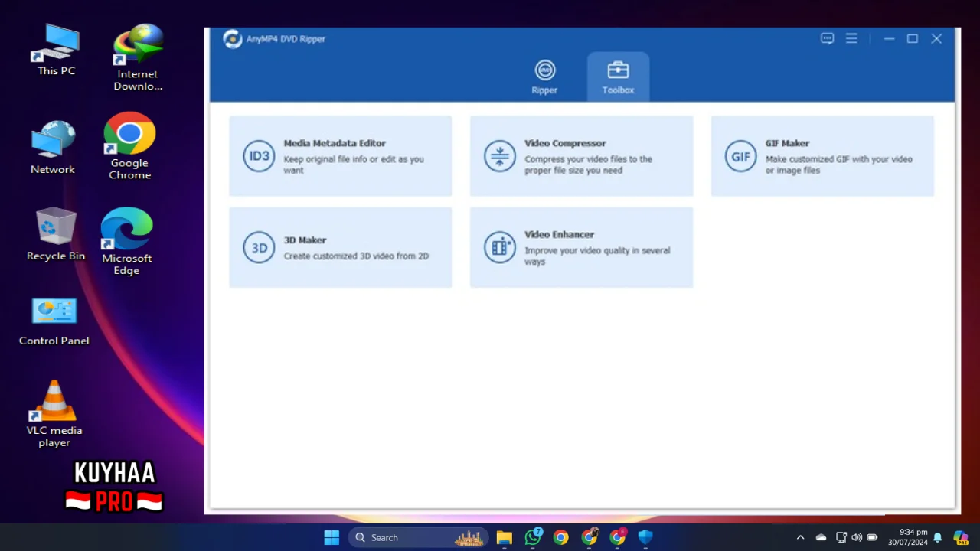Image resolution: width=980 pixels, height=551 pixels.
Task: Minimize the AnyMP4 DVD Ripper window
Action: click(889, 38)
